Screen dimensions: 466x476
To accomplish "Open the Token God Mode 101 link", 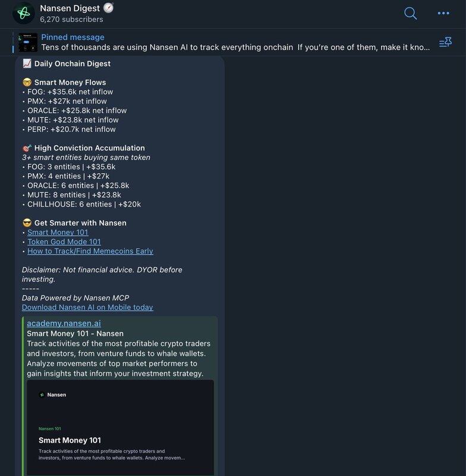I will (x=64, y=242).
